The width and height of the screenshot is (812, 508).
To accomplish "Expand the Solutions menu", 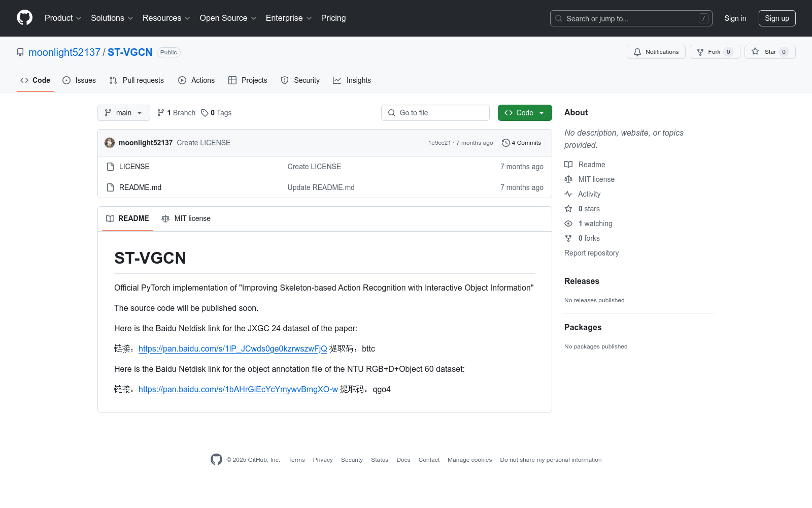I will coord(112,18).
